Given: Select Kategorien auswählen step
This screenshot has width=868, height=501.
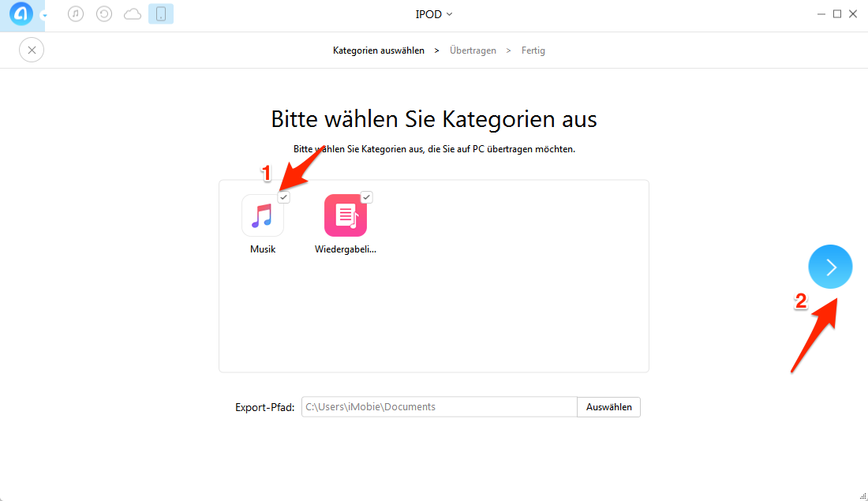Looking at the screenshot, I should [379, 50].
